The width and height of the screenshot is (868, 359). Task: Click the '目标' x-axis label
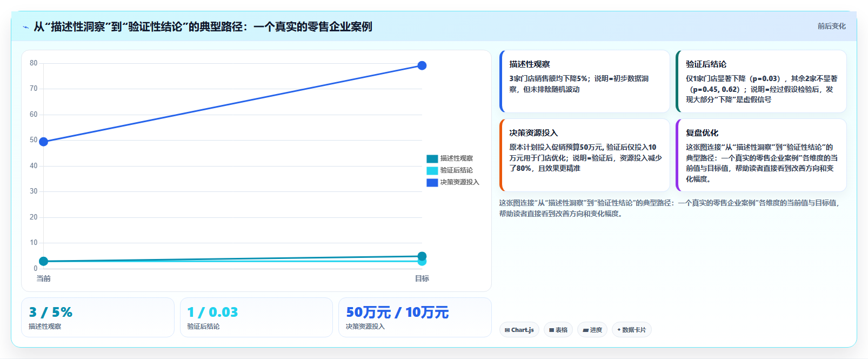click(x=422, y=278)
